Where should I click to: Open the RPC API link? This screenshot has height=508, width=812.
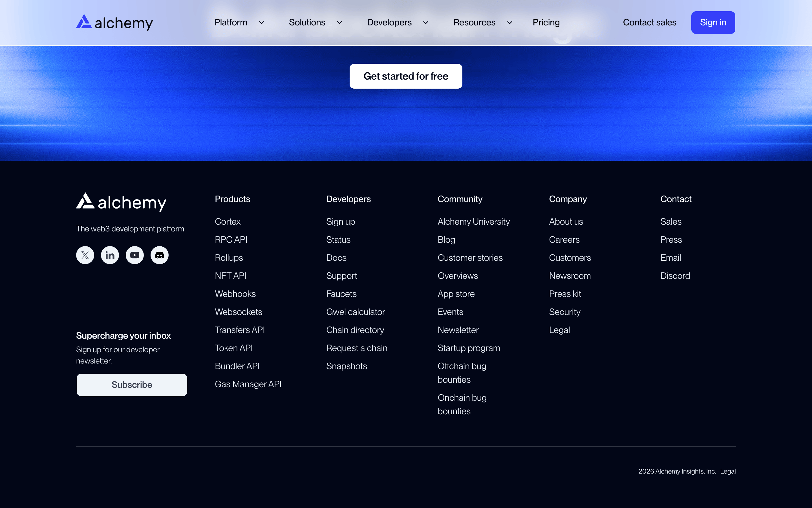(x=231, y=240)
